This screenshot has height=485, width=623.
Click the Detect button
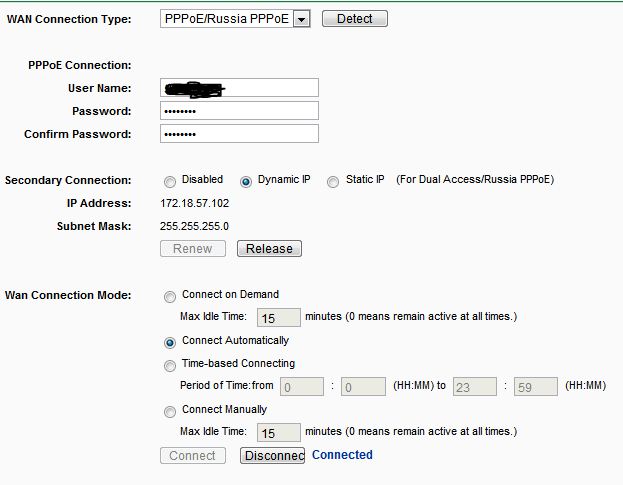354,19
